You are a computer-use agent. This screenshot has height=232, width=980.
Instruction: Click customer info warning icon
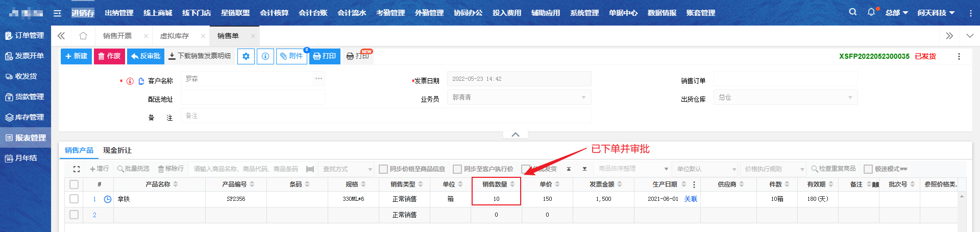[130, 81]
